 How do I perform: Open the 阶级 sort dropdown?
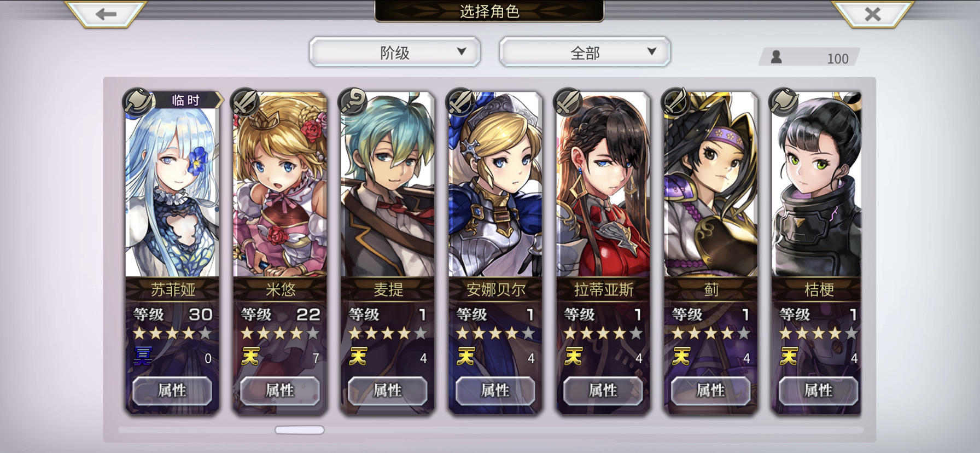pyautogui.click(x=395, y=53)
